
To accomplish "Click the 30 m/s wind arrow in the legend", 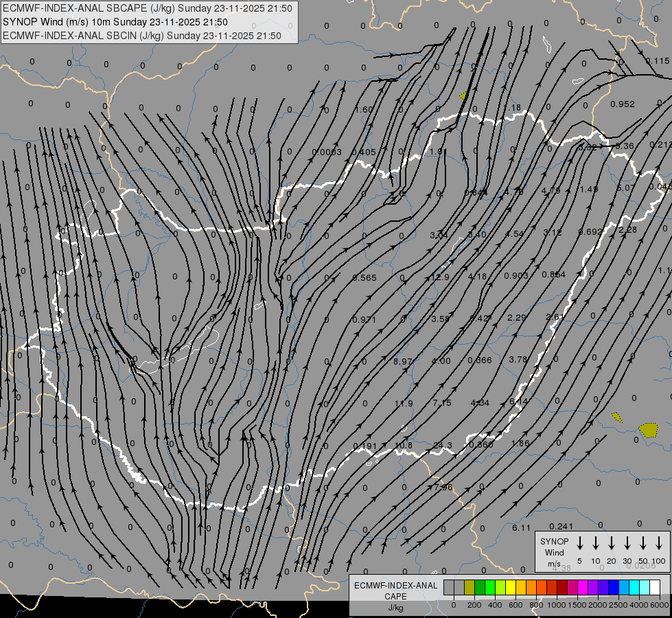I will click(627, 543).
